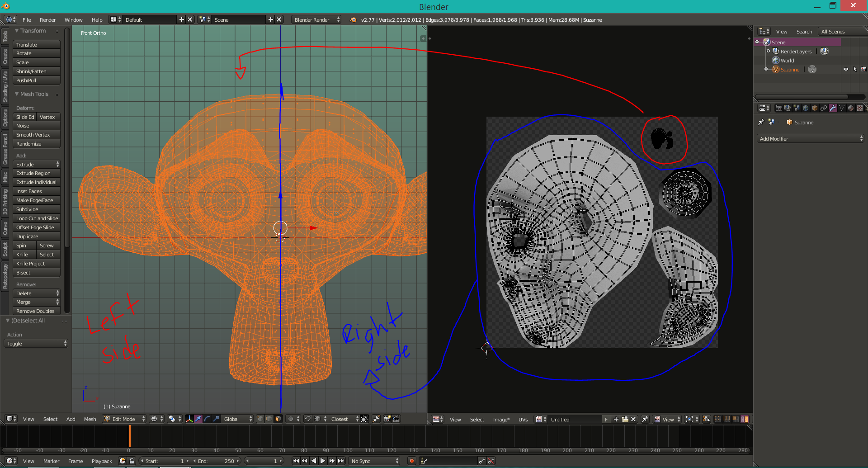Open the Modifiers wrench properties tab
Screen dimensions: 868x468
833,108
